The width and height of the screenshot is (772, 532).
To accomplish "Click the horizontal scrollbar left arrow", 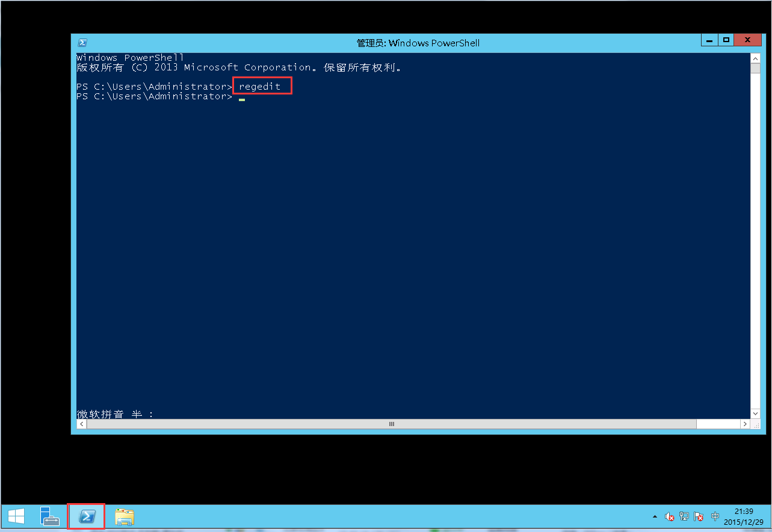I will pos(82,424).
